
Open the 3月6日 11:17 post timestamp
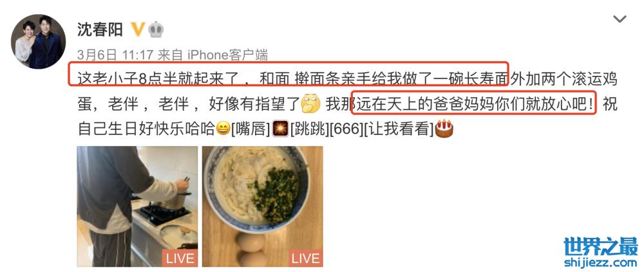coord(115,54)
